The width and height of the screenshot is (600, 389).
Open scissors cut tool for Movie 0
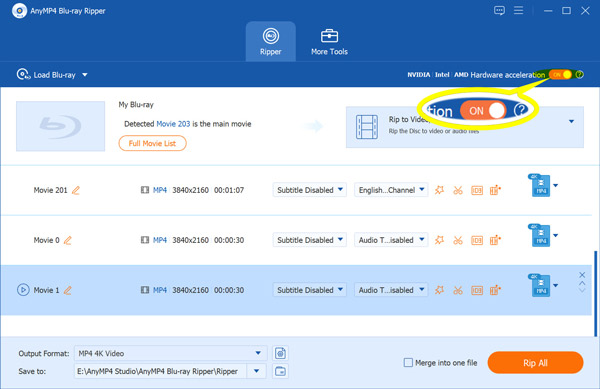click(x=458, y=240)
